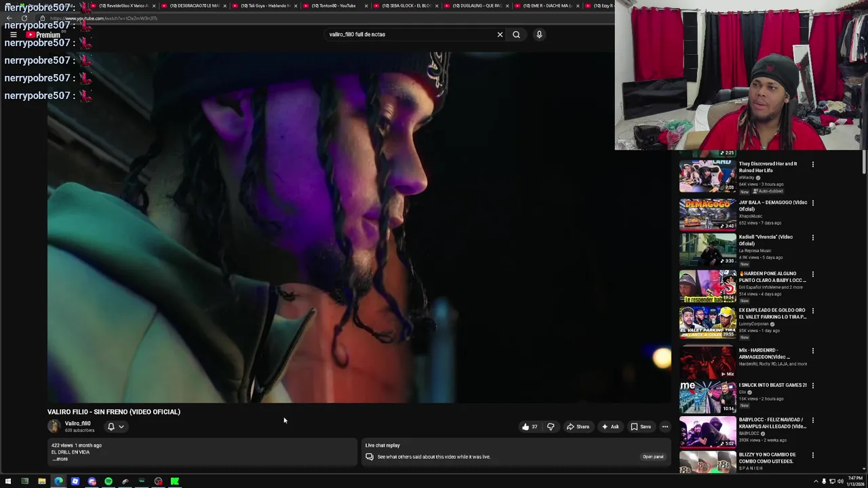Open the Windows Start button

coord(8,481)
